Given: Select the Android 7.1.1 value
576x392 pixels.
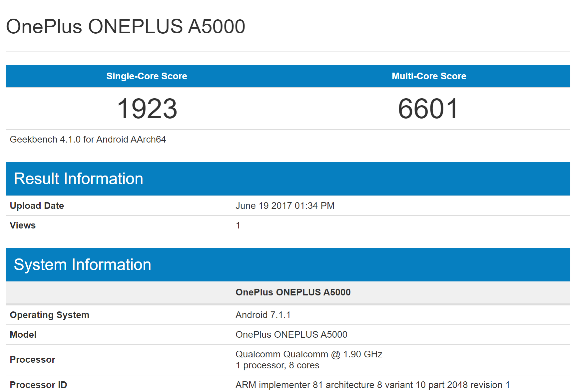Looking at the screenshot, I should (x=263, y=315).
